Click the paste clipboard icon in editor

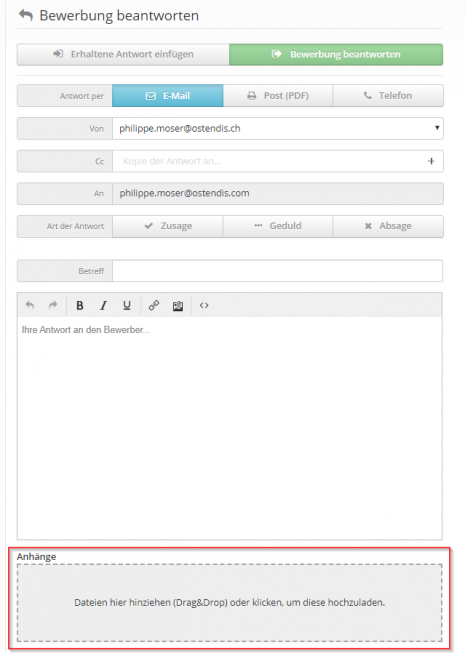[178, 306]
